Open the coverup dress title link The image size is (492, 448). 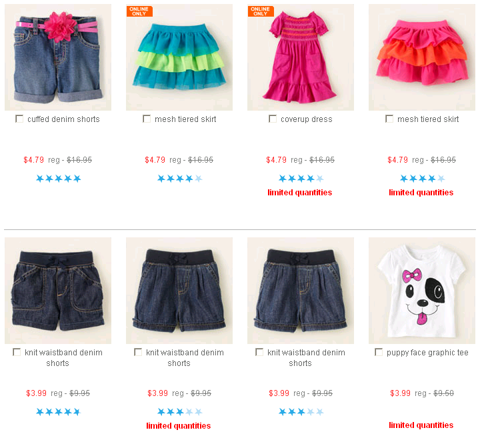click(307, 119)
